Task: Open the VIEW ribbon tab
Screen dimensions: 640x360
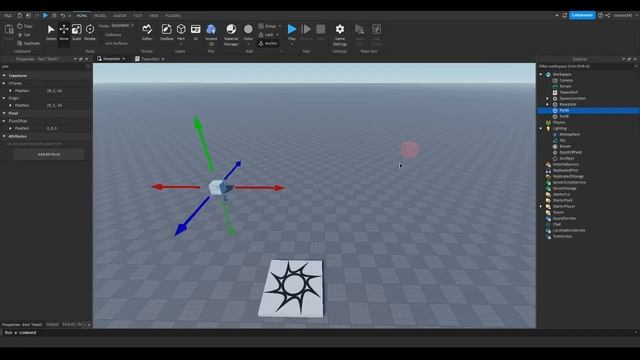Action: point(153,16)
